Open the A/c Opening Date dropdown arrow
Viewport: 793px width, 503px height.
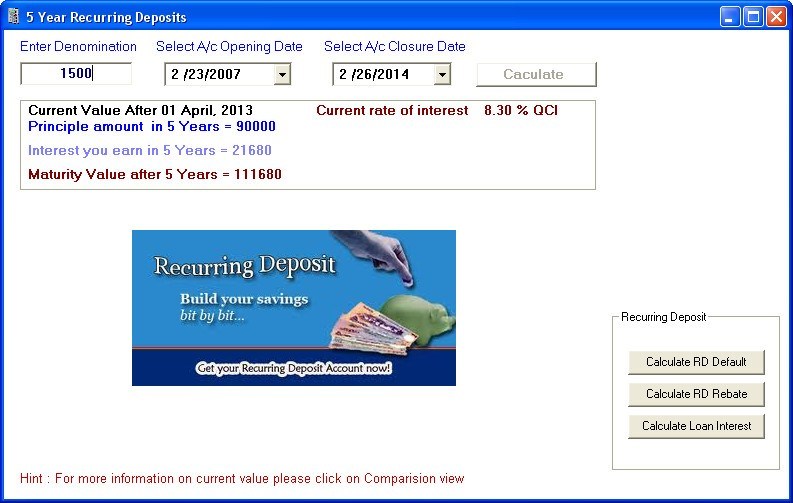[x=281, y=74]
